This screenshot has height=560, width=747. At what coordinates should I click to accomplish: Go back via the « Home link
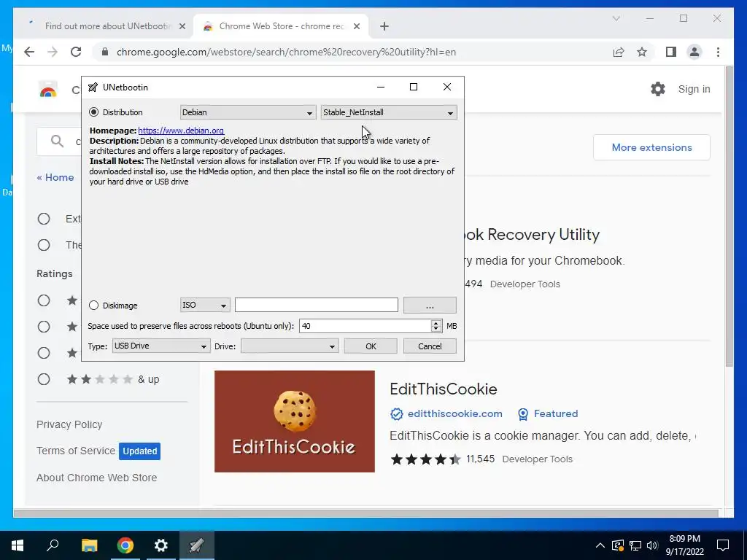[x=55, y=177]
